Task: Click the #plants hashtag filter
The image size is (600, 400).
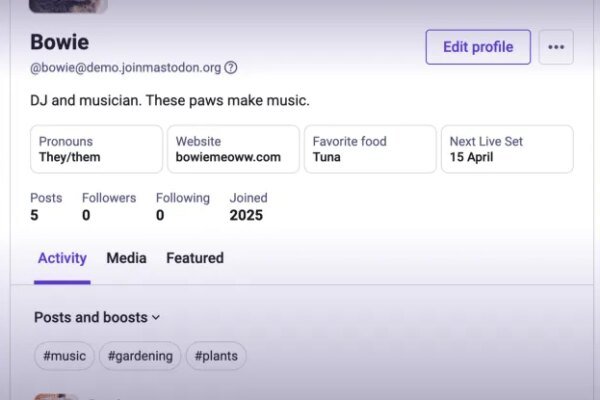Action: [216, 355]
